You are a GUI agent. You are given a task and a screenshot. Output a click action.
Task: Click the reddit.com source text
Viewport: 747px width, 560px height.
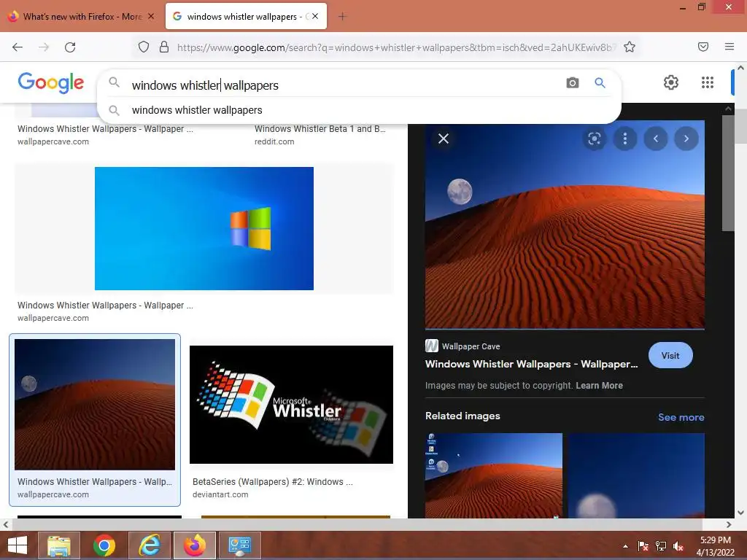click(x=274, y=142)
